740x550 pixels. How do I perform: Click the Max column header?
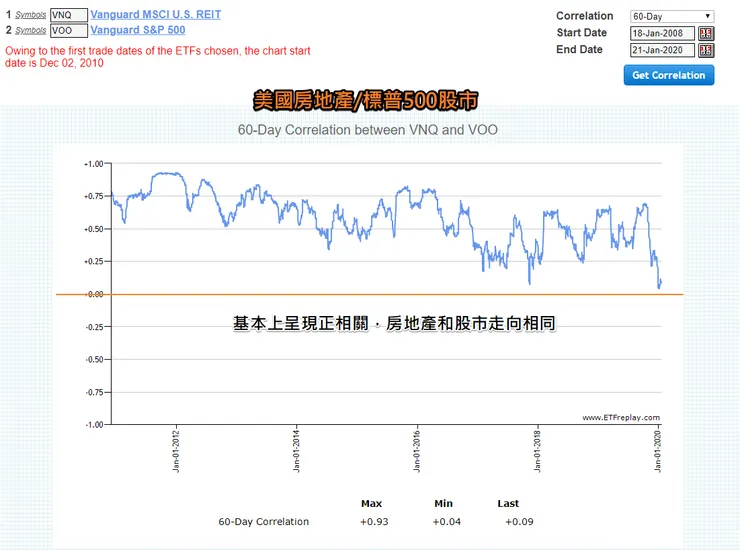[x=371, y=504]
